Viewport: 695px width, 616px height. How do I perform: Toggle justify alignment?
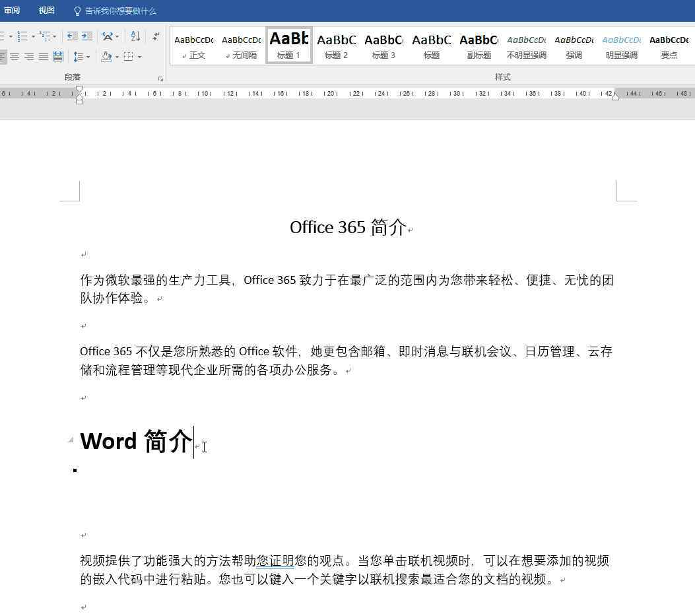point(44,57)
